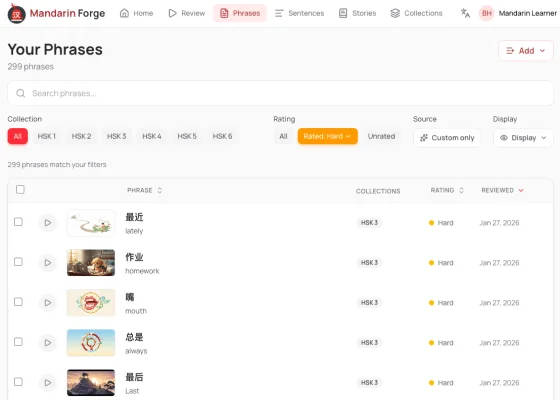Select all phrases header checkbox
560x400 pixels.
(20, 190)
